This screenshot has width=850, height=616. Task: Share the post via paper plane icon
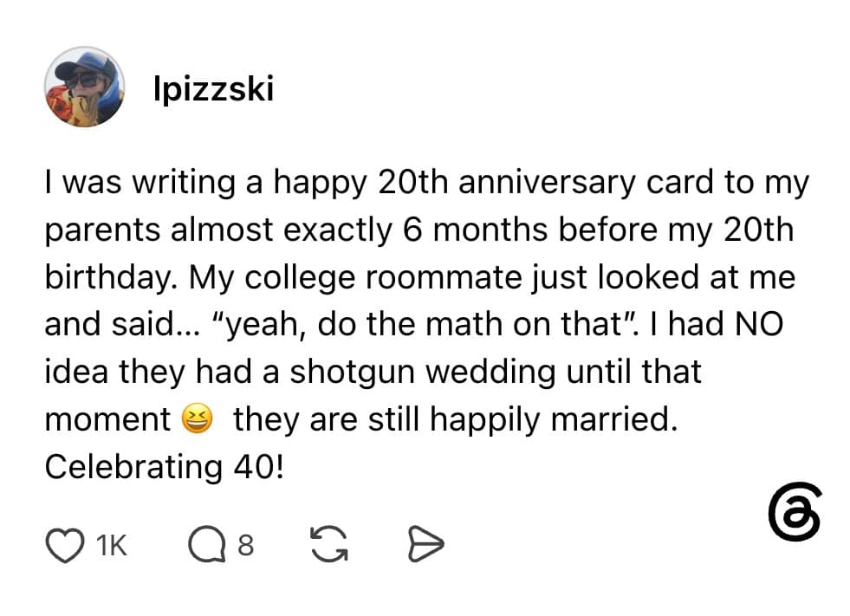point(425,543)
